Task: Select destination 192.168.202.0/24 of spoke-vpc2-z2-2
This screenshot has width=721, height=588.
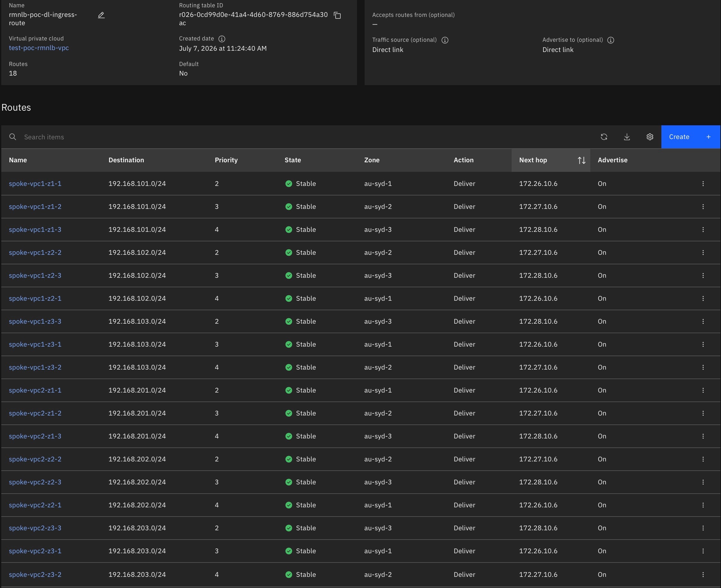Action: point(137,459)
